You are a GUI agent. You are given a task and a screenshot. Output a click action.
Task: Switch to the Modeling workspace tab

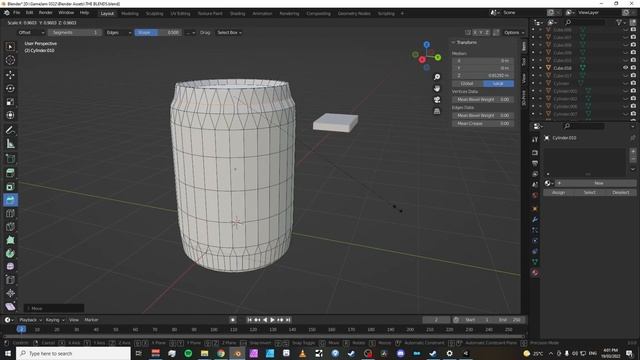point(130,13)
